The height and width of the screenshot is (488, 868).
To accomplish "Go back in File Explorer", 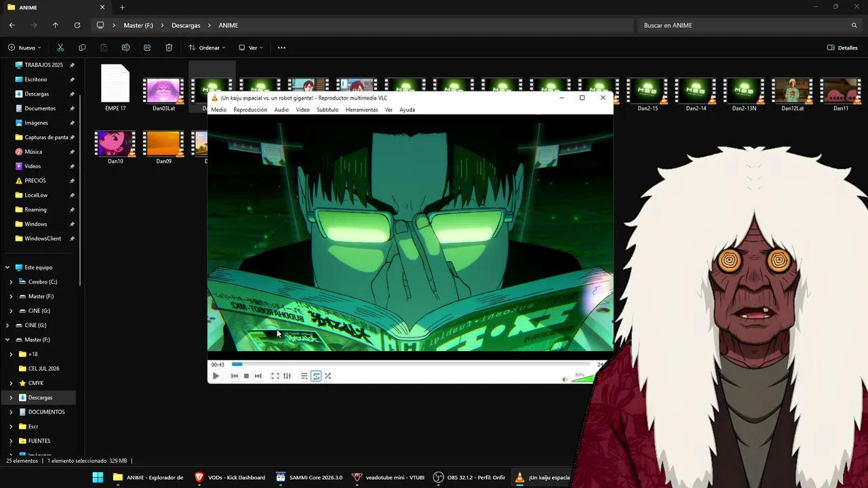I will (x=12, y=25).
